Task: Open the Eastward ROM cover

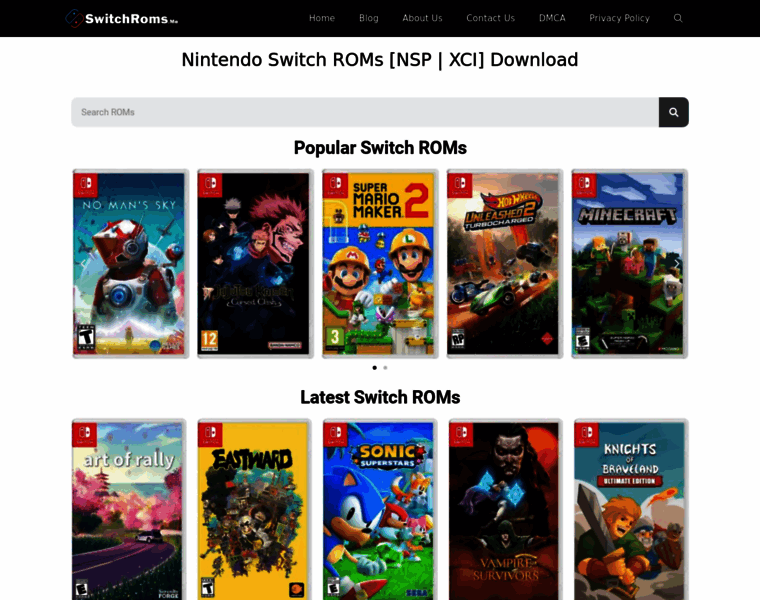Action: click(255, 510)
